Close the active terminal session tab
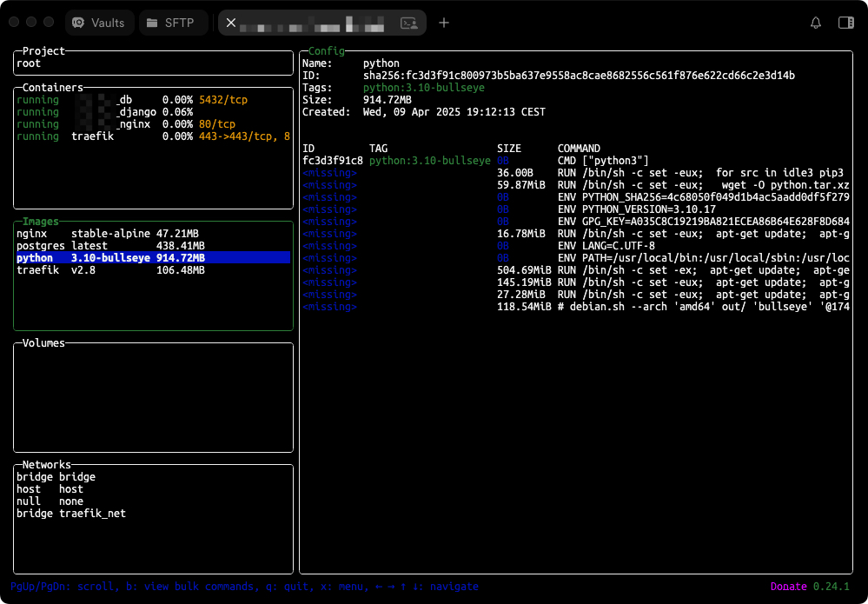Viewport: 868px width, 604px height. tap(231, 23)
